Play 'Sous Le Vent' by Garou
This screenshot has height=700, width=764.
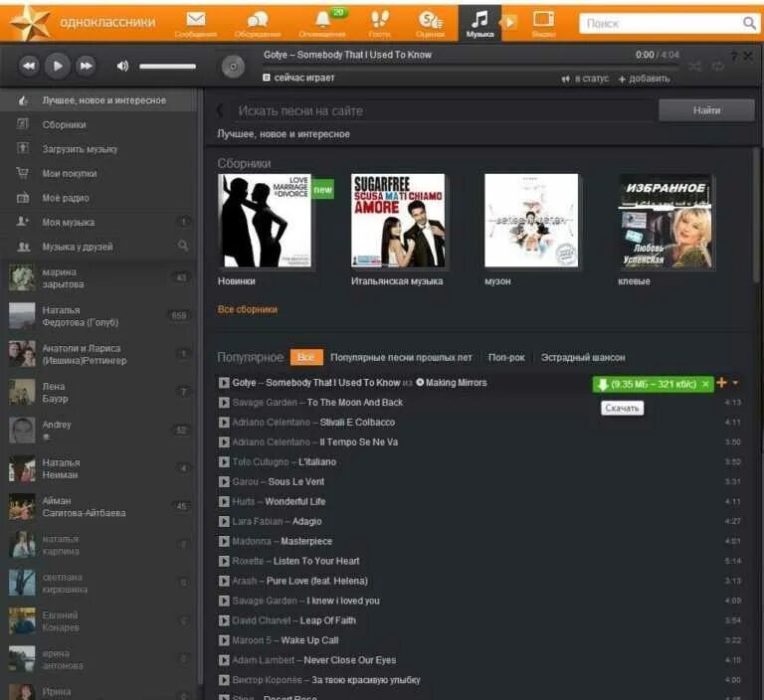pyautogui.click(x=224, y=482)
